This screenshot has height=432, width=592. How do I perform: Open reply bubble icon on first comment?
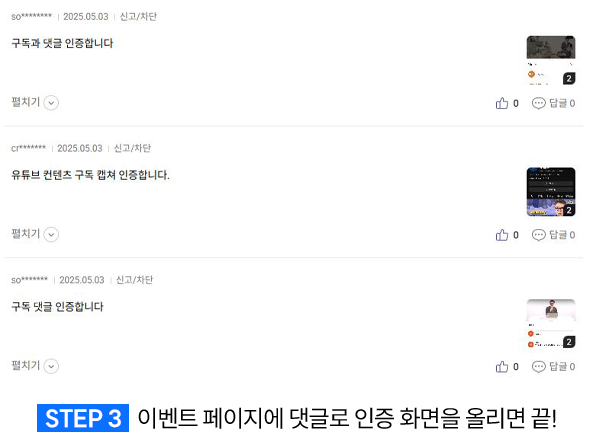point(538,103)
